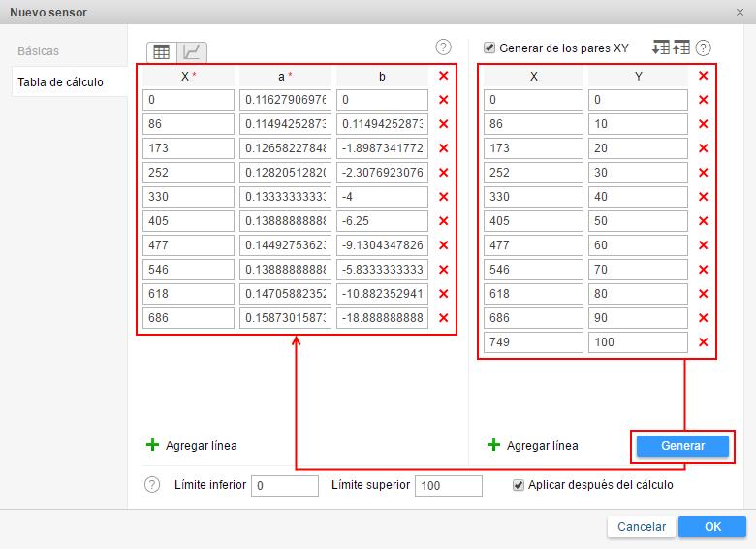Screen dimensions: 756x549
Task: Remove calculation row with b -5.8333333333
Action: pyautogui.click(x=444, y=270)
